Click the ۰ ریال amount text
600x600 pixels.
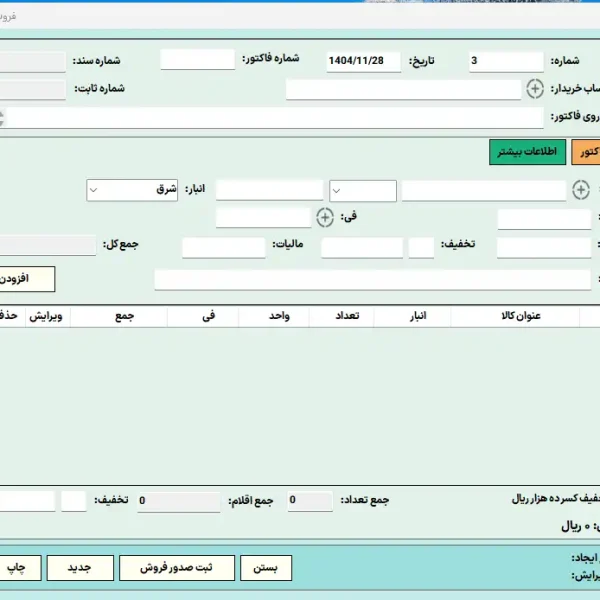pos(576,527)
